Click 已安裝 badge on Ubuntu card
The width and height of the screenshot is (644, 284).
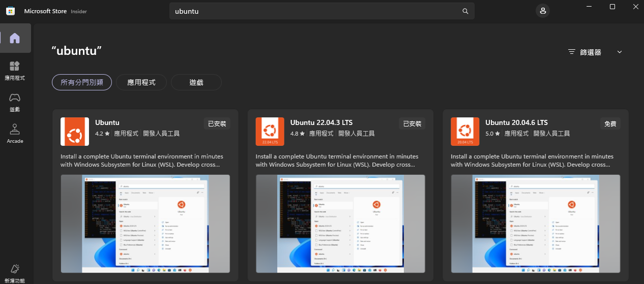tap(217, 123)
